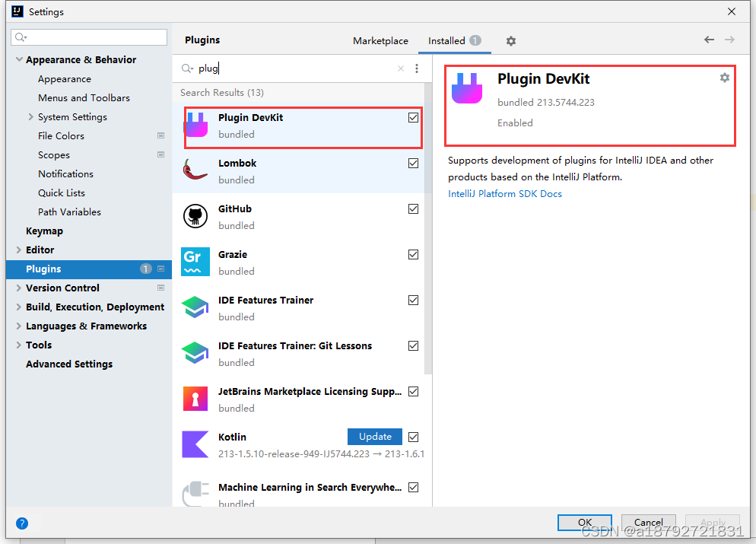This screenshot has height=544, width=756.
Task: Toggle the Grazie plugin checkbox
Action: point(413,255)
